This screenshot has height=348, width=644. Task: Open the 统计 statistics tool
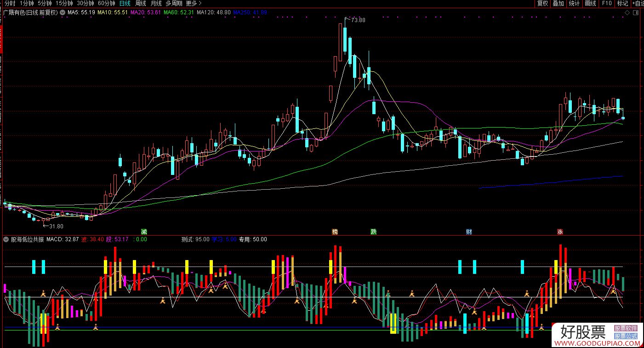(574, 3)
